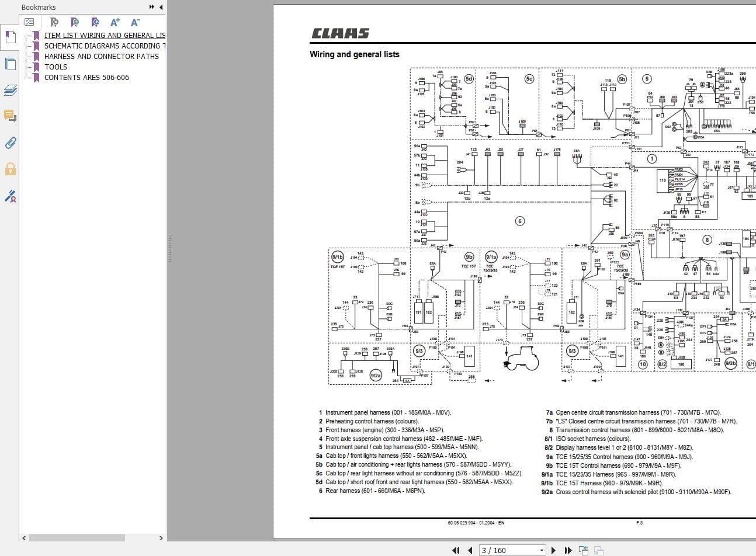Go to the next page with the arrow

point(553,550)
